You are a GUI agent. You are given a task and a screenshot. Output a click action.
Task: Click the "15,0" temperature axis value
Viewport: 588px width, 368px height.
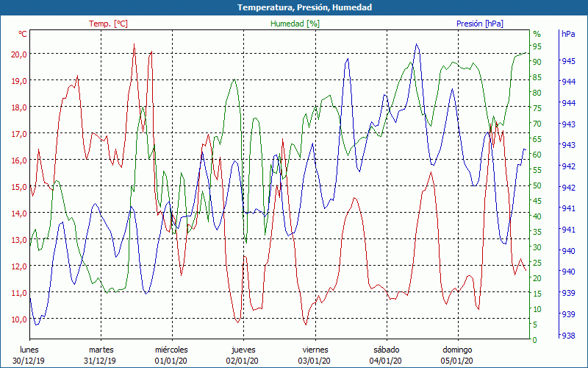20,187
